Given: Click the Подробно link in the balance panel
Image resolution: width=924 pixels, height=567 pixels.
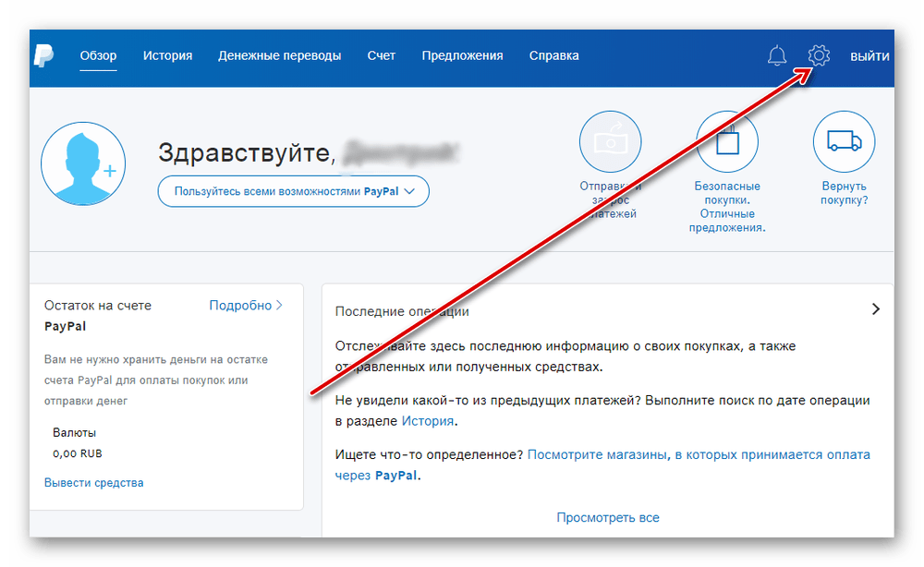Looking at the screenshot, I should 246,305.
